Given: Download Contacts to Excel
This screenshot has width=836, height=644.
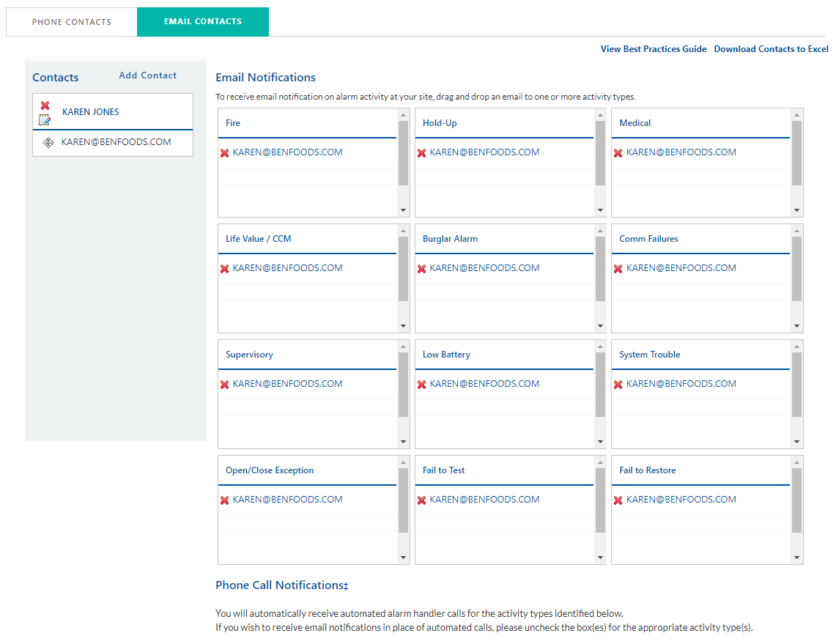Looking at the screenshot, I should click(771, 49).
